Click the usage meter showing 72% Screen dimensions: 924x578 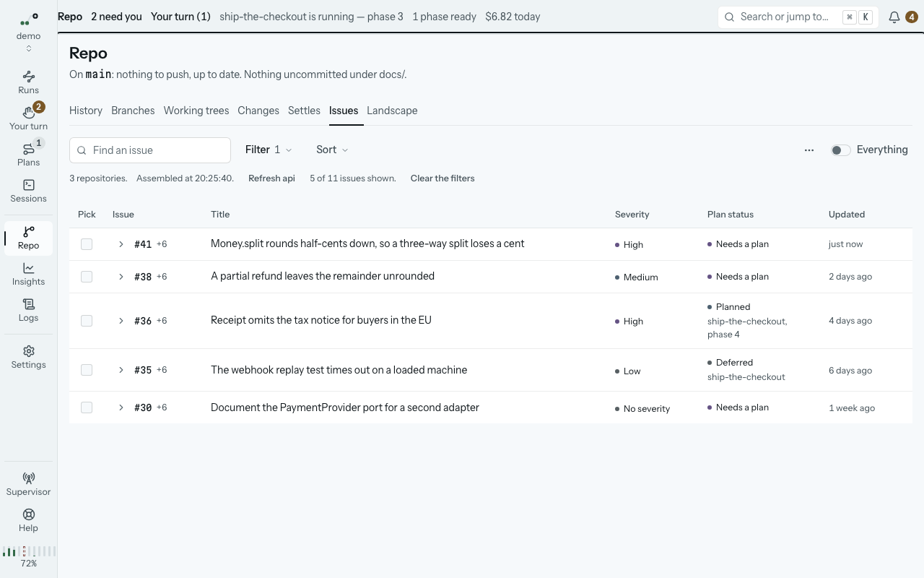(x=29, y=556)
